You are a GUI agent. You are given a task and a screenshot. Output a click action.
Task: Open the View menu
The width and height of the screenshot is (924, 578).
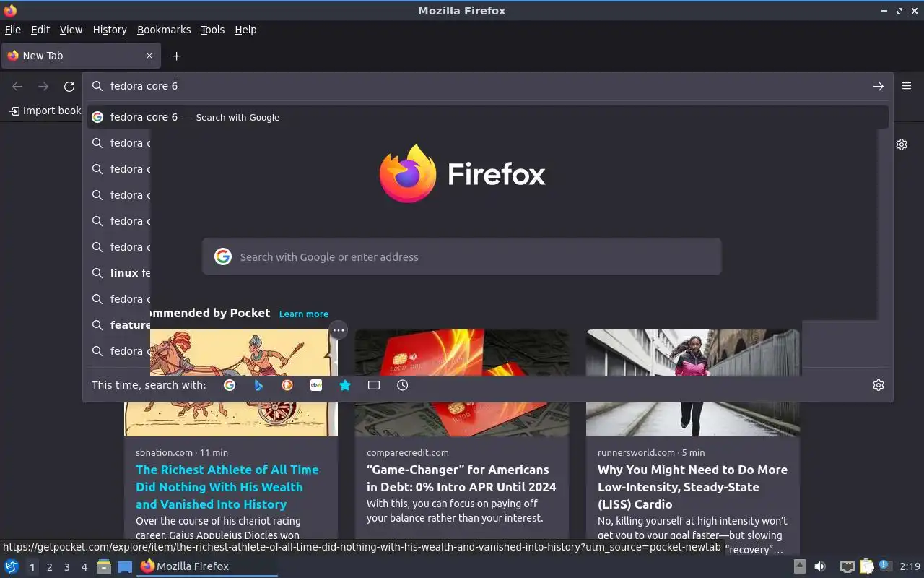pos(71,30)
